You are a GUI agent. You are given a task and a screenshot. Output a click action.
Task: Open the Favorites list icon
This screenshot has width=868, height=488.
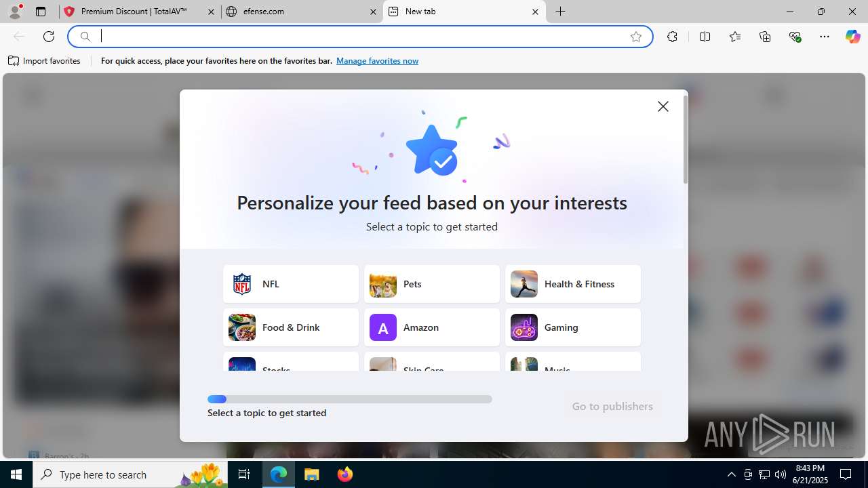(x=735, y=37)
